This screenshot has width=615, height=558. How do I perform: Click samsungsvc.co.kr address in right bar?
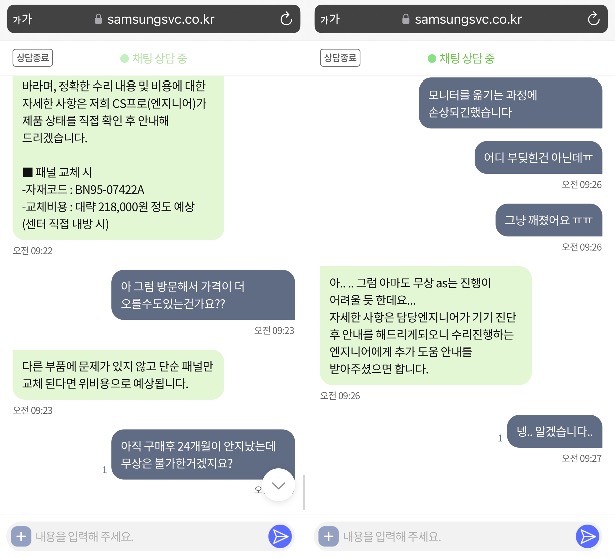pyautogui.click(x=468, y=19)
